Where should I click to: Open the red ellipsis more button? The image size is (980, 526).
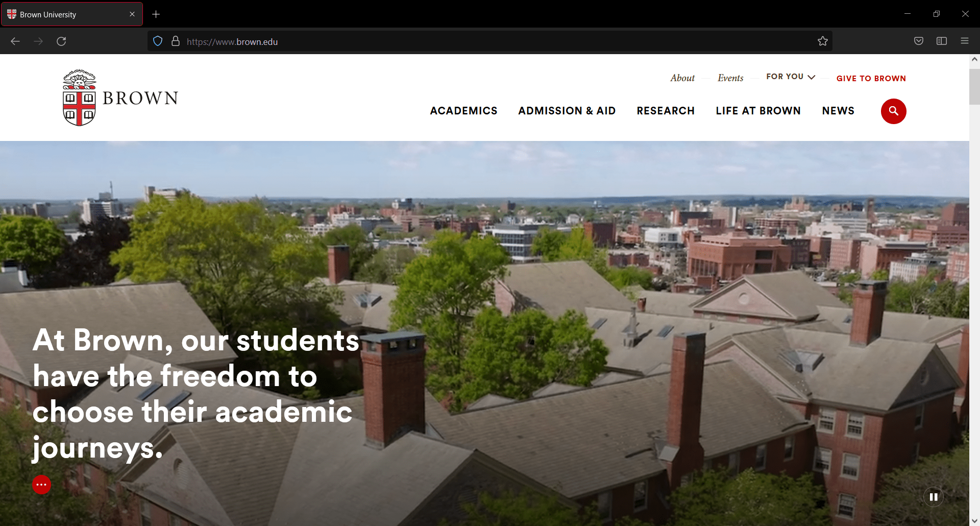42,485
